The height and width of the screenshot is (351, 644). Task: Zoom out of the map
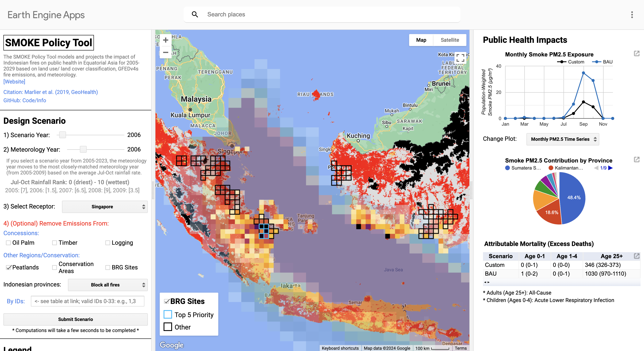point(165,52)
